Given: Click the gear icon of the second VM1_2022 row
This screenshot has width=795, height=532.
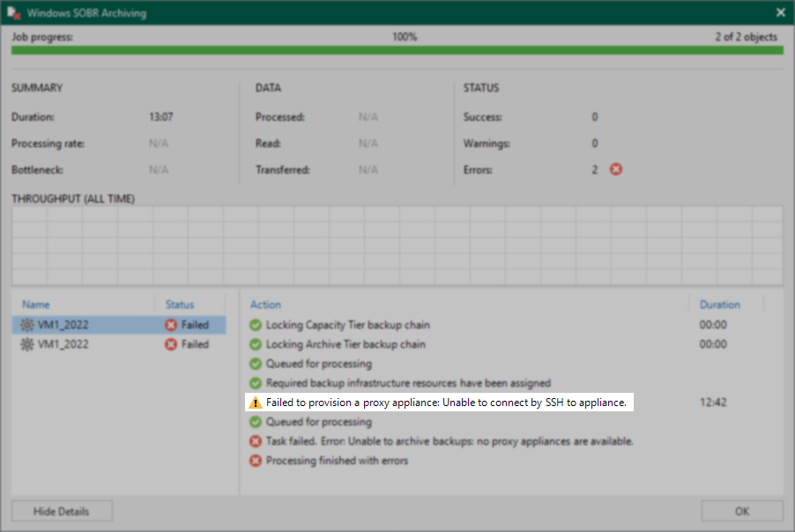Looking at the screenshot, I should (x=26, y=344).
